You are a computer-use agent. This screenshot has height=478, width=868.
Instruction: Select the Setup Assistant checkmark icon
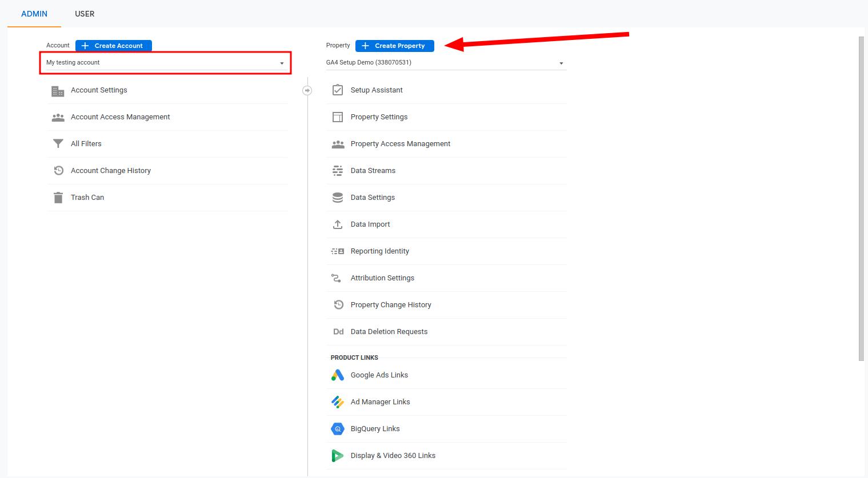338,90
